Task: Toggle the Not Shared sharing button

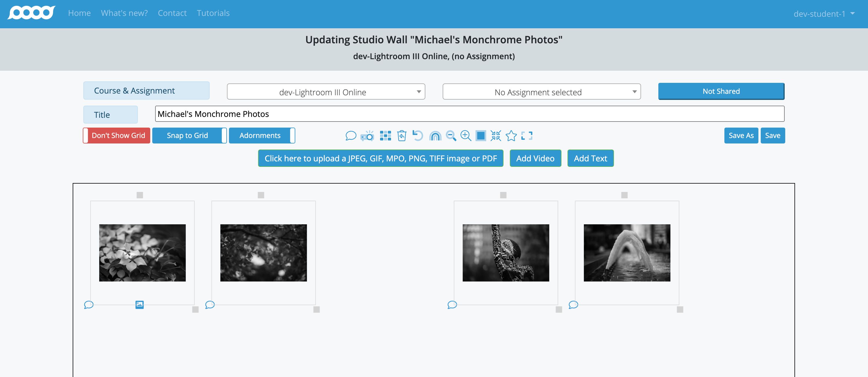Action: point(721,92)
